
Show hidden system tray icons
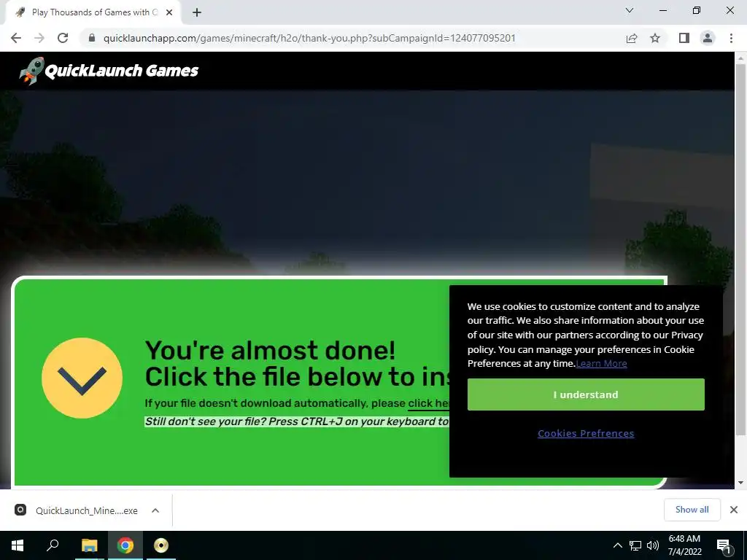[x=617, y=545]
